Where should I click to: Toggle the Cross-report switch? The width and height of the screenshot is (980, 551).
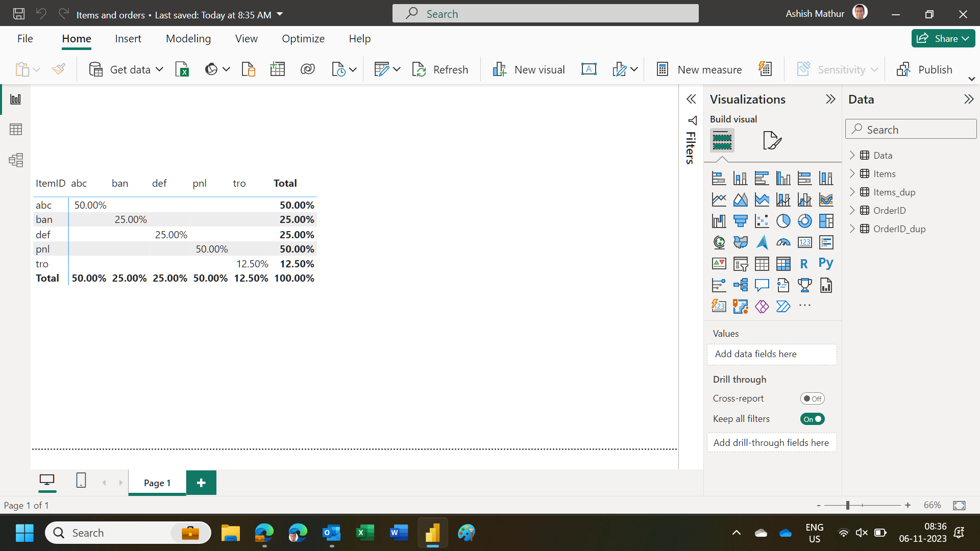(x=812, y=398)
